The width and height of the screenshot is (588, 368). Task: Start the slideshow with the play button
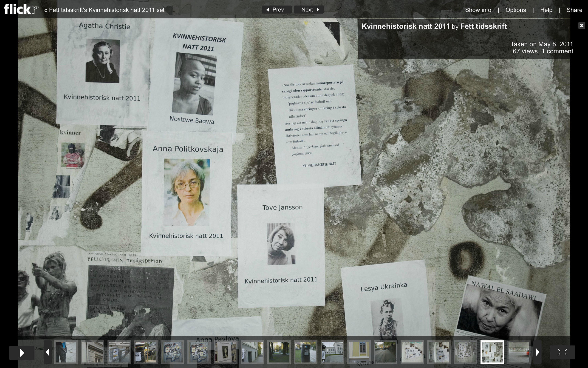click(x=22, y=352)
